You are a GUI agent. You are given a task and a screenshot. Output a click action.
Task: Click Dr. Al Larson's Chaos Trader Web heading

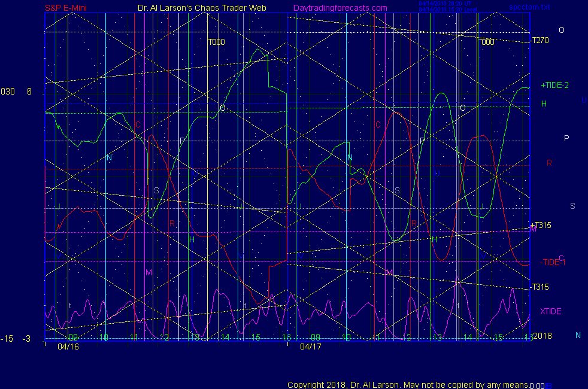coord(198,8)
